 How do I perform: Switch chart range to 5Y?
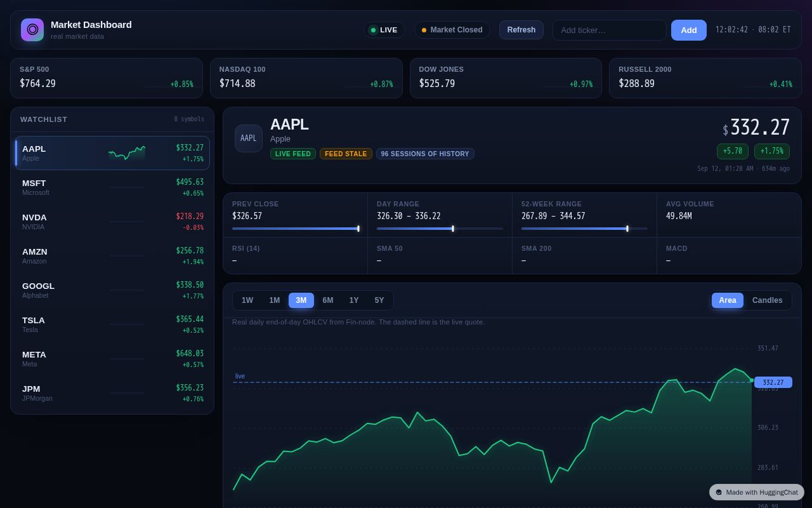tap(379, 300)
